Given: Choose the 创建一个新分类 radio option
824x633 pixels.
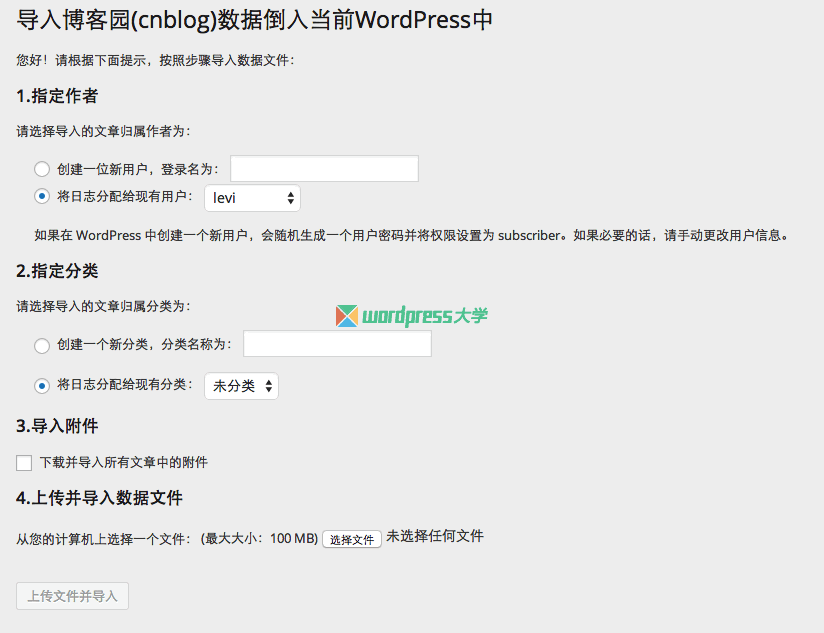Looking at the screenshot, I should (x=42, y=345).
